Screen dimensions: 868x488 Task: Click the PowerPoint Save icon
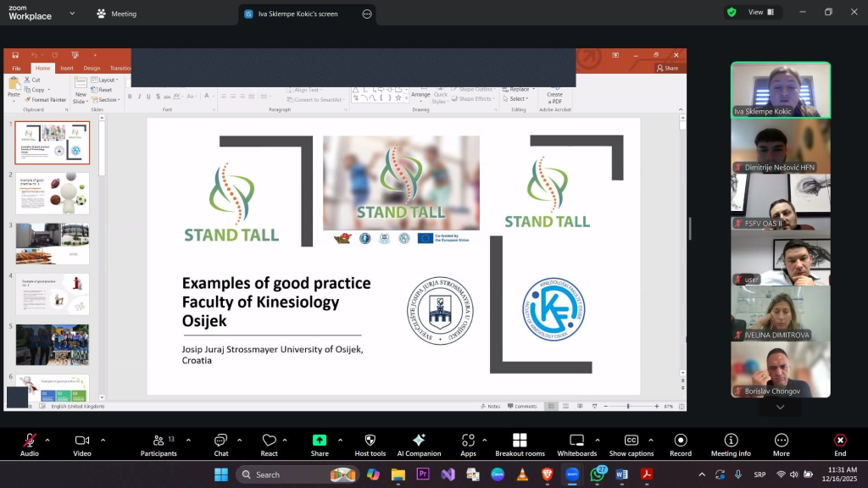tap(15, 55)
